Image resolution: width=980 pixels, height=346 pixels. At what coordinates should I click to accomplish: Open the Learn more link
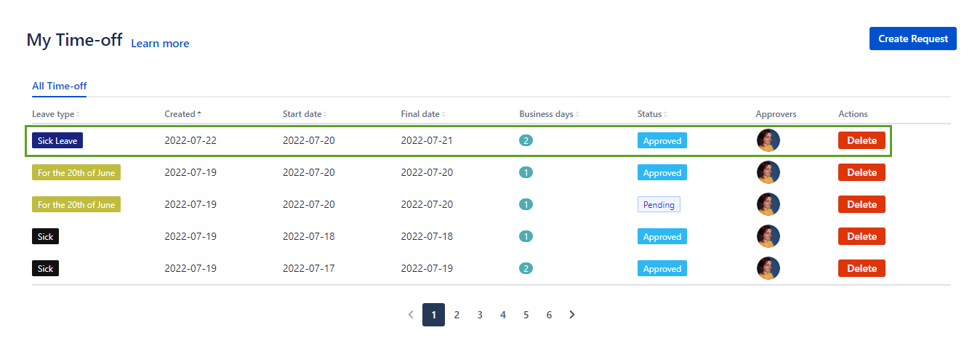(x=160, y=44)
